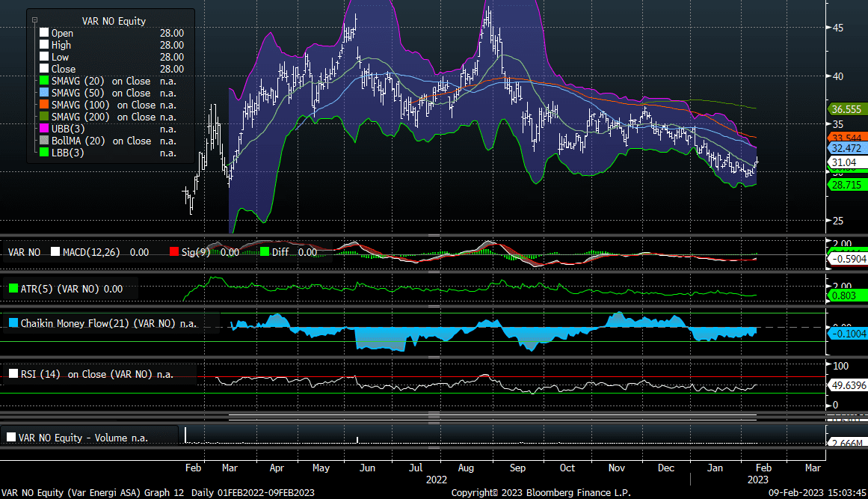
Task: Click the blue Chaikin Money Flow swatch
Action: pos(13,323)
